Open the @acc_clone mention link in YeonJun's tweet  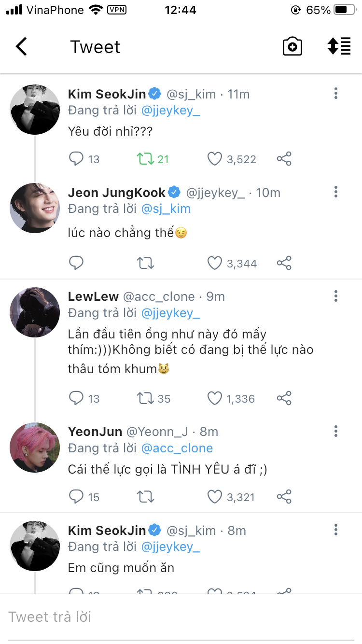coord(177,448)
